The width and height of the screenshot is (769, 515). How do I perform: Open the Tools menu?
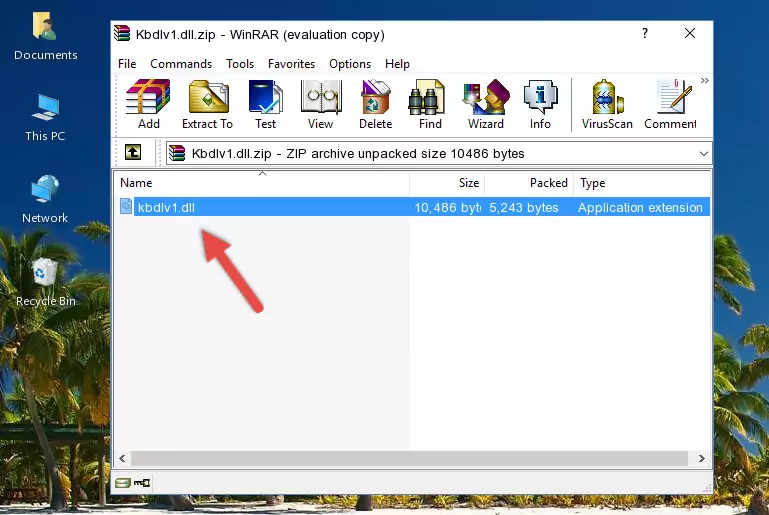pyautogui.click(x=240, y=64)
